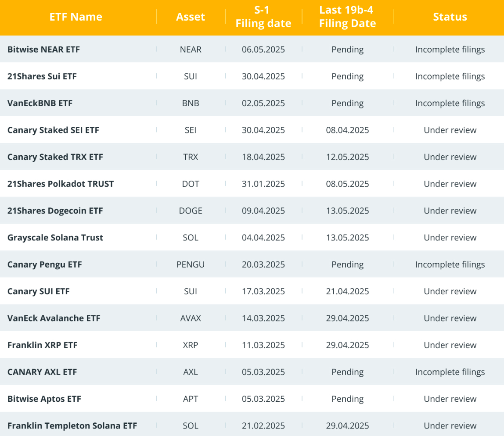Click 05.03.2025 in the CANARY AXL row
504x436 pixels.
pyautogui.click(x=263, y=372)
